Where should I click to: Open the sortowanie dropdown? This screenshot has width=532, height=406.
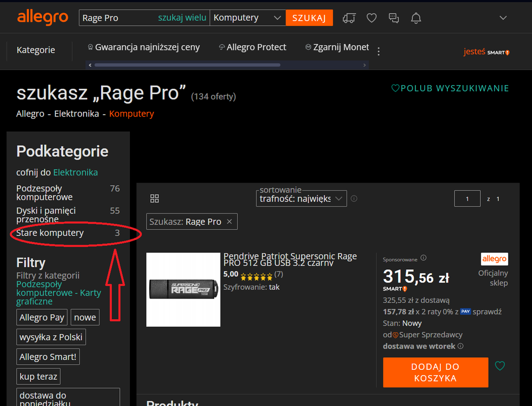[x=301, y=198]
